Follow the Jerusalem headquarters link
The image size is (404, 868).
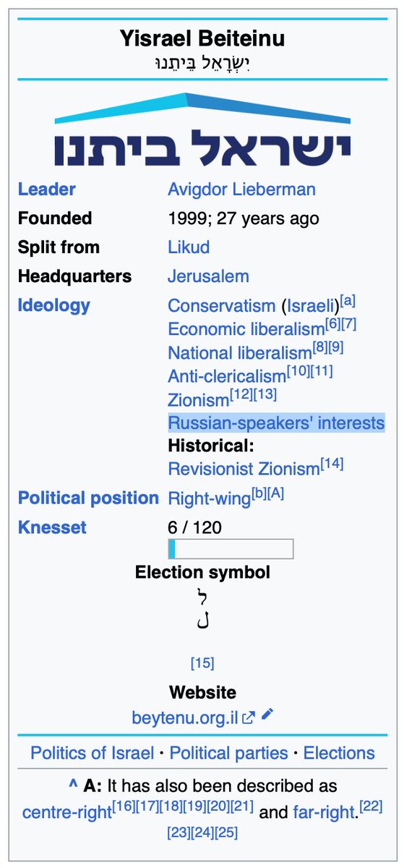click(x=208, y=276)
